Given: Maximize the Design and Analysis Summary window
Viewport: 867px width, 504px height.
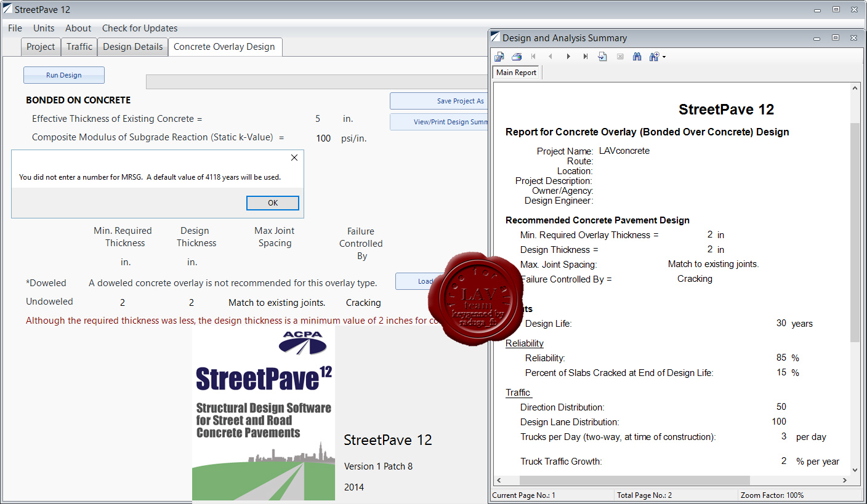Looking at the screenshot, I should 836,38.
